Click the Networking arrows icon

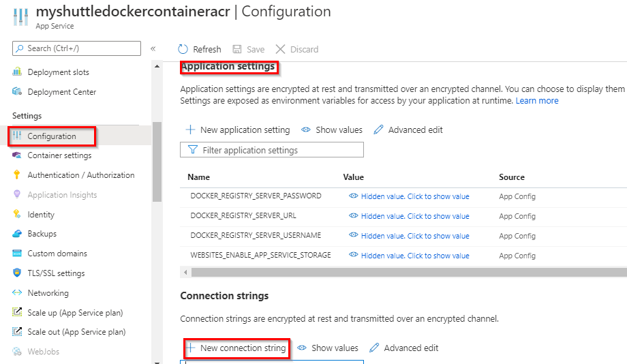coord(17,292)
